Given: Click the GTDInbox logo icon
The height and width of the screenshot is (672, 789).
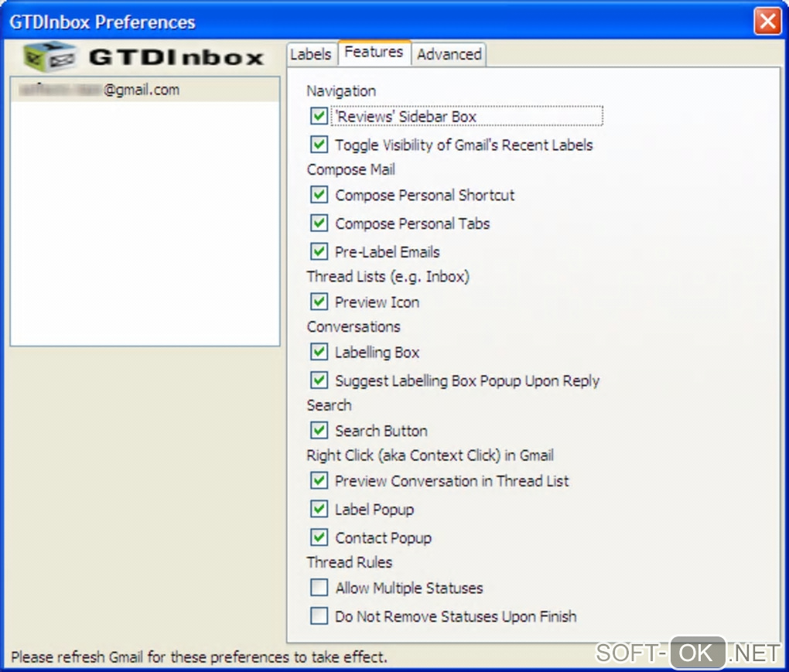Looking at the screenshot, I should click(50, 56).
